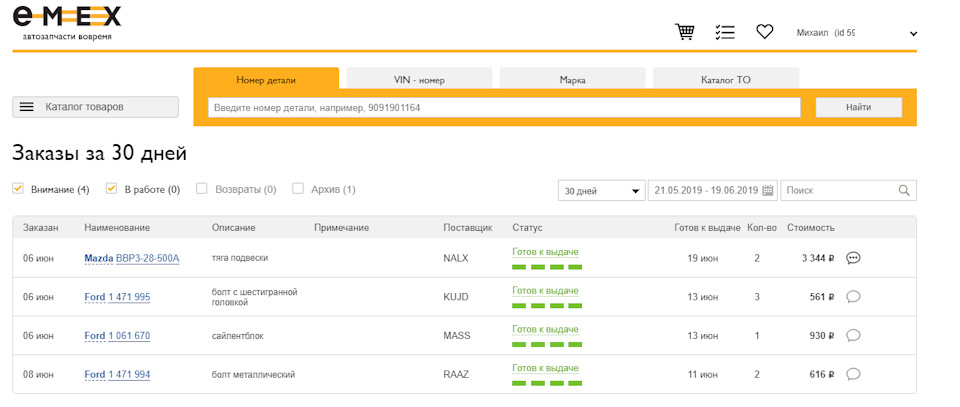This screenshot has width=960, height=407.
Task: Click Ford brand link in 1 061 670 row
Action: (94, 335)
